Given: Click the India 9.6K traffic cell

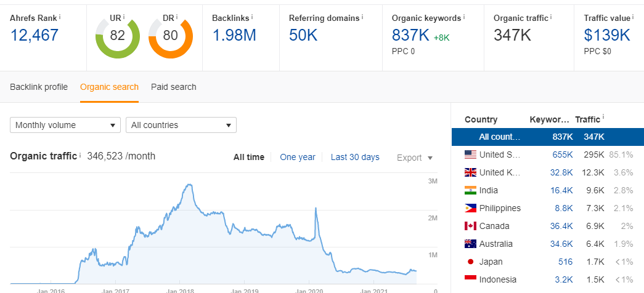Looking at the screenshot, I should click(595, 190).
